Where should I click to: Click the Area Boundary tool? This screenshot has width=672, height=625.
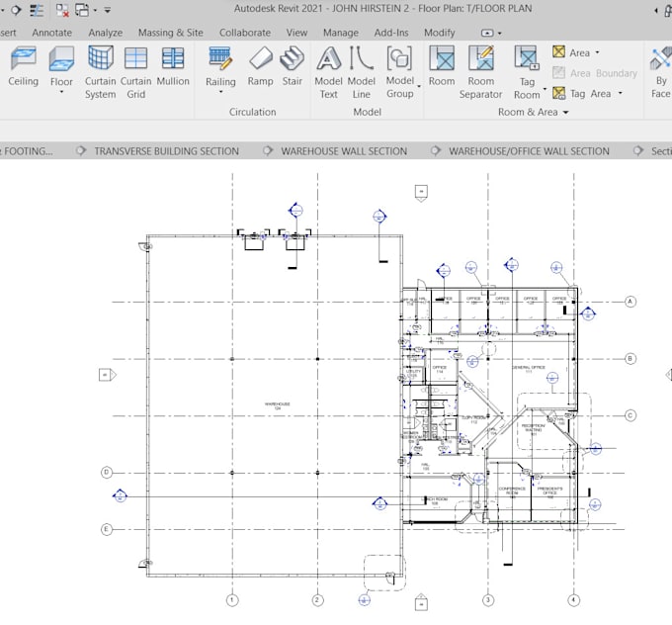pos(595,73)
